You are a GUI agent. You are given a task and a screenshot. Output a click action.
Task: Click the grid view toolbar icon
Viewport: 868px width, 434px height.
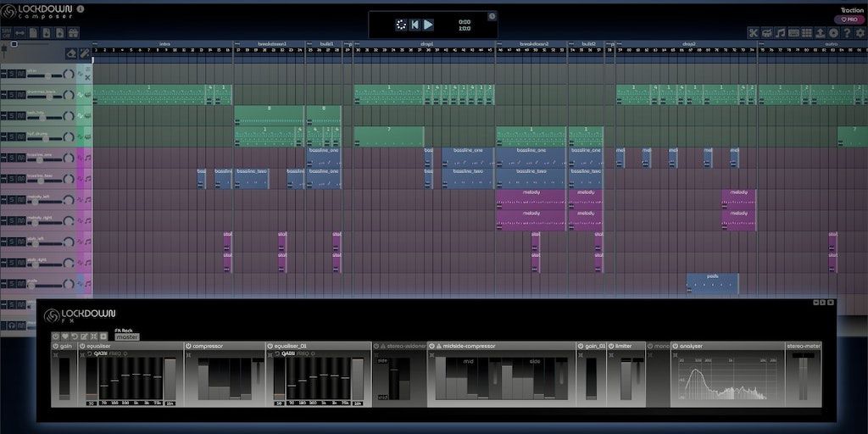click(807, 33)
